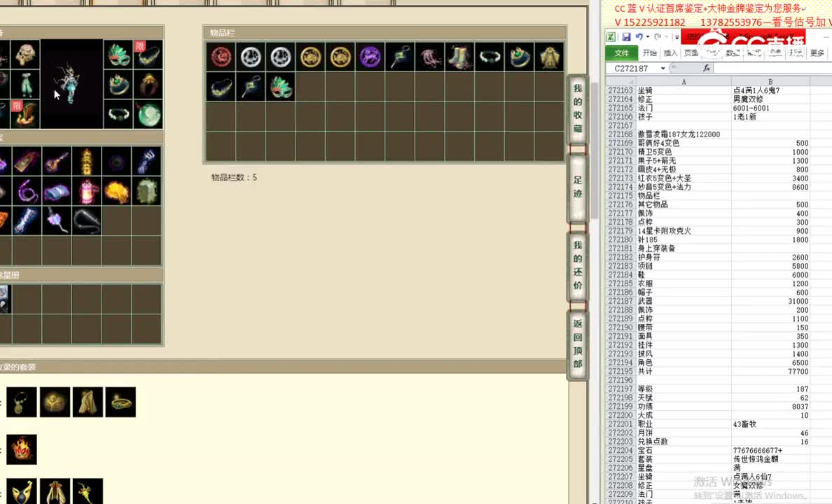Expand the Name Box dropdown arrow
Screen dimensions: 832x504
[663, 69]
